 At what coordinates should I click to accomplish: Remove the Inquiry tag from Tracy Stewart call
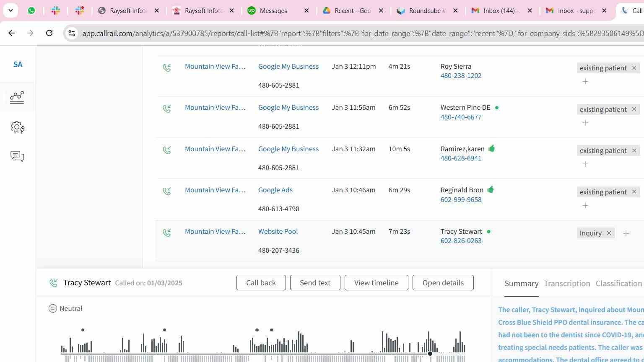point(609,233)
